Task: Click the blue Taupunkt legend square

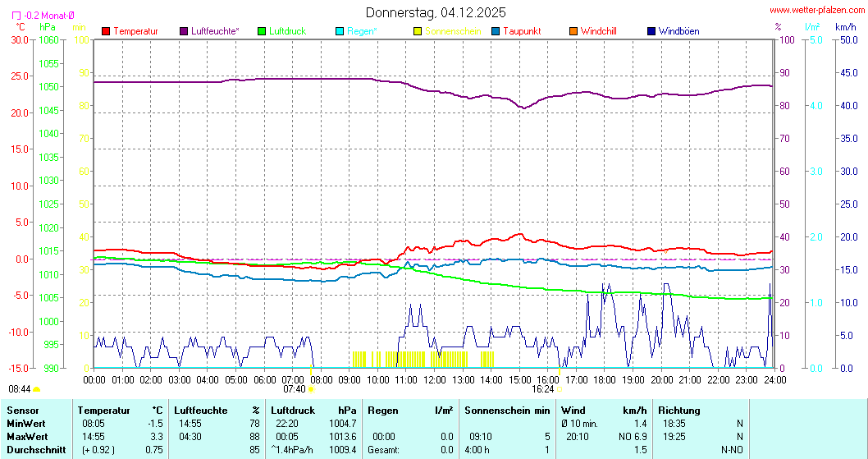Action: click(x=496, y=31)
